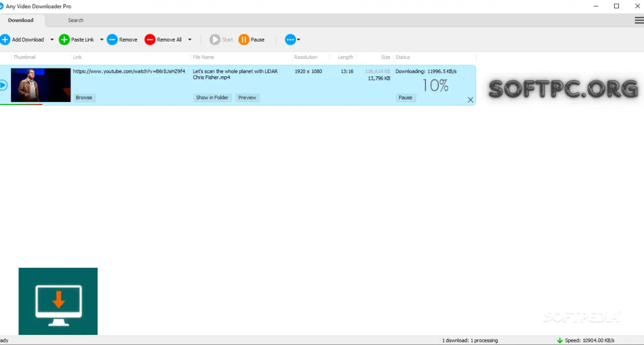Click the Downloading: 11996.5 KB/s status
Screen dimensions: 644x345
426,71
